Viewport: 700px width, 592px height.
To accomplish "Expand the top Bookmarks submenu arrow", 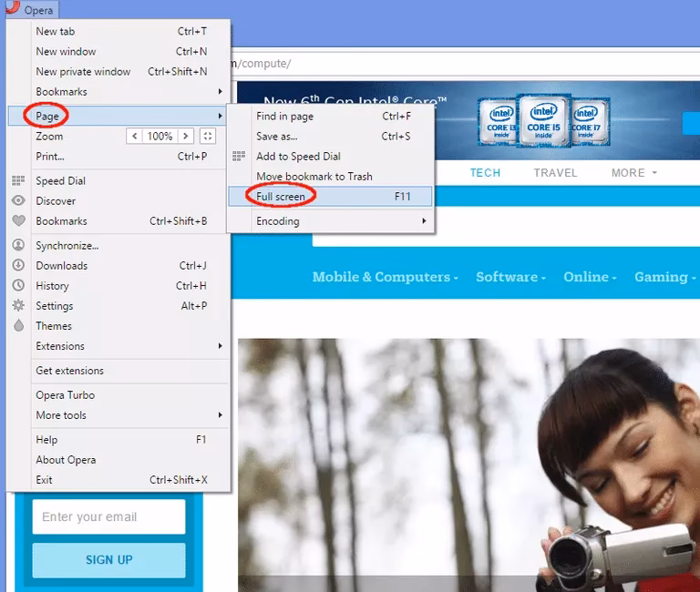I will coord(220,91).
